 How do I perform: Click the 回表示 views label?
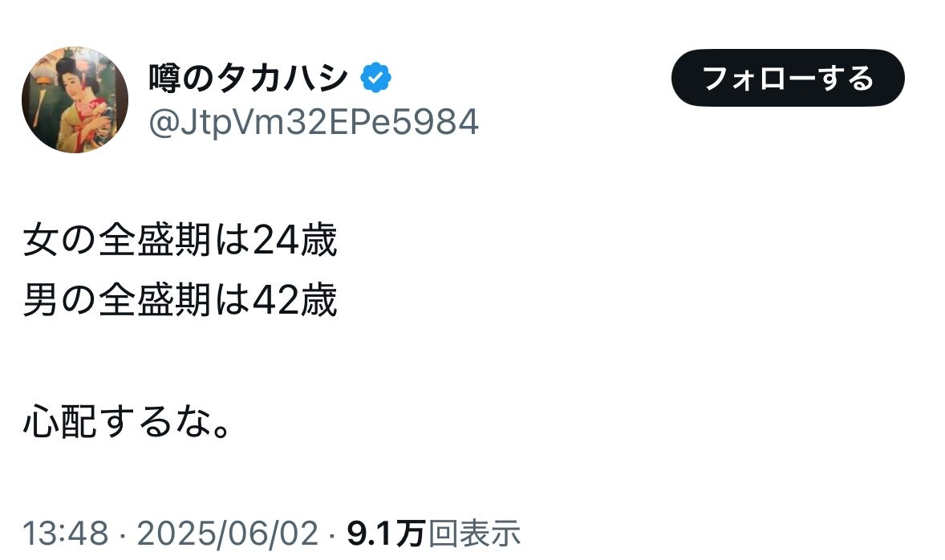(x=474, y=534)
